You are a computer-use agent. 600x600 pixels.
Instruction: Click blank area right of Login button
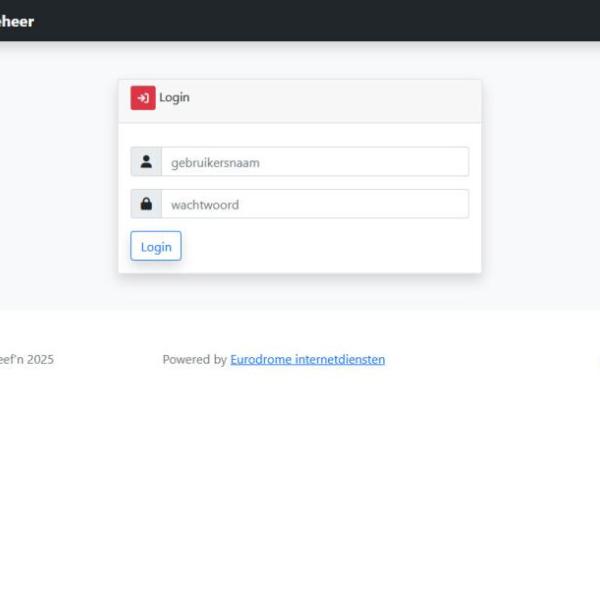(x=330, y=246)
